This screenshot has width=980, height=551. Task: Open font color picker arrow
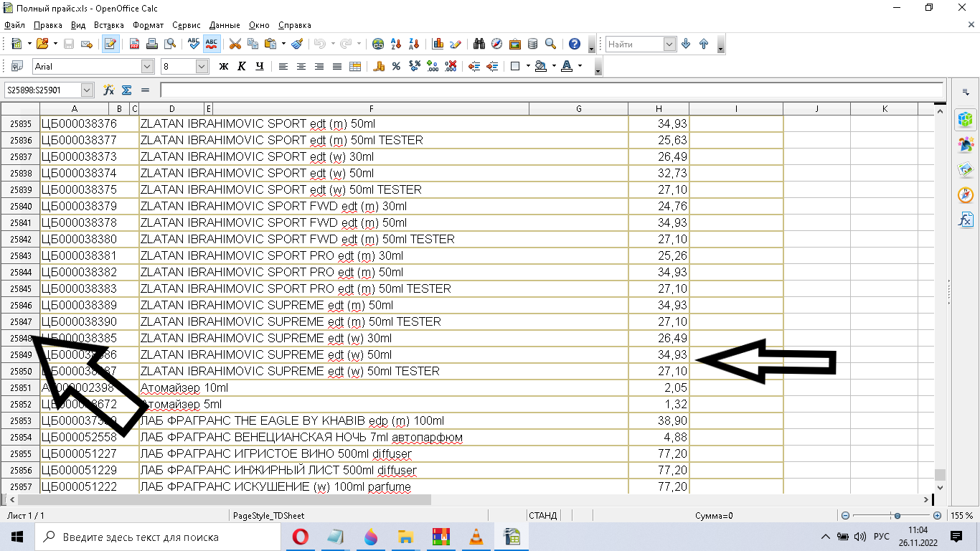pos(580,67)
